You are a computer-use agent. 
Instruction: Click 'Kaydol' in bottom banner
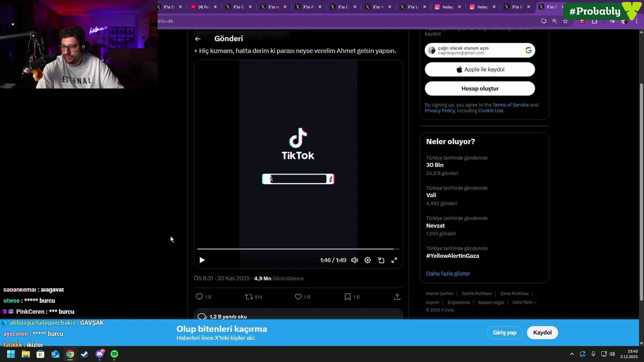(542, 332)
